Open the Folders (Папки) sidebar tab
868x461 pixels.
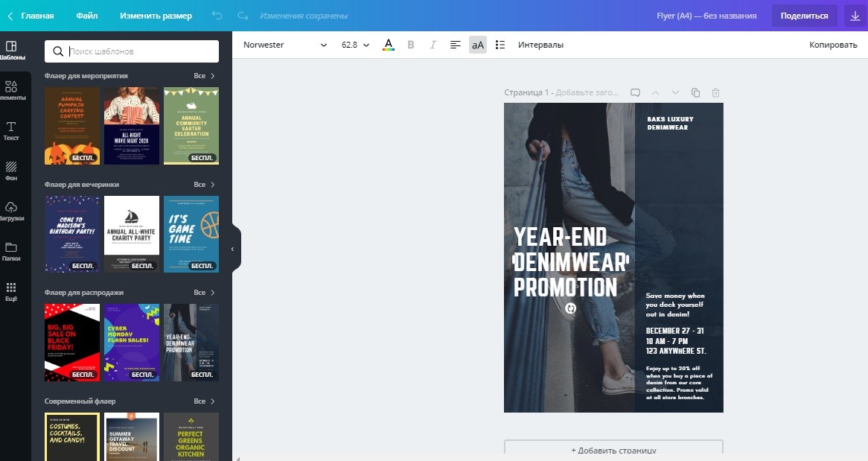(x=12, y=252)
